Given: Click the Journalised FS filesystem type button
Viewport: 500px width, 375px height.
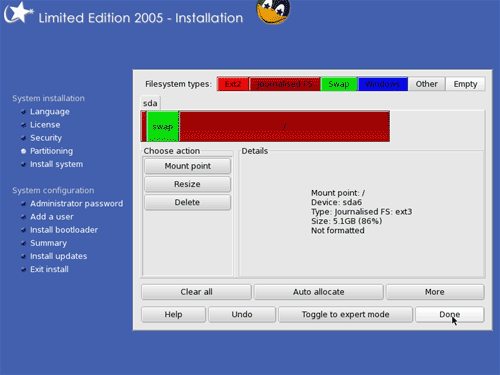Looking at the screenshot, I should pyautogui.click(x=285, y=84).
